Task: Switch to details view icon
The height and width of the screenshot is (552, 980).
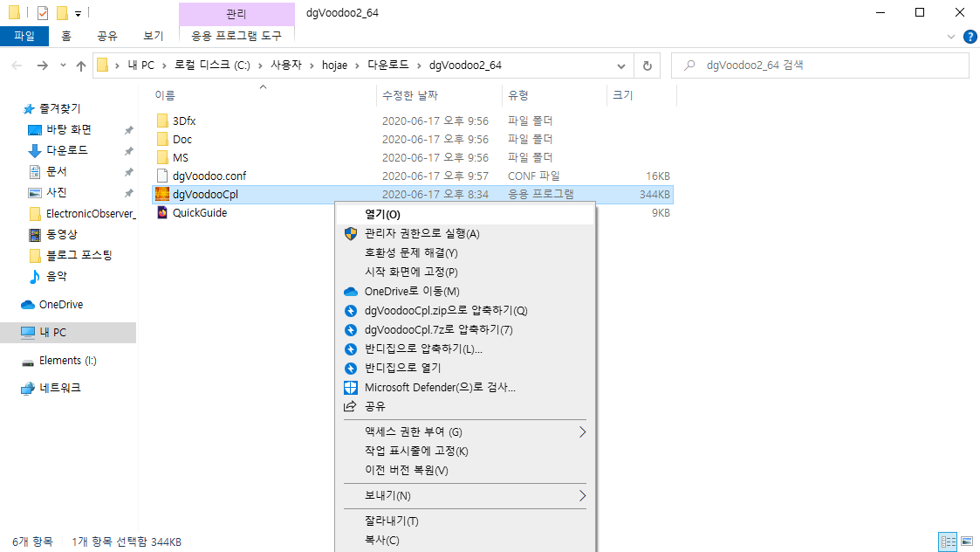Action: (x=948, y=542)
